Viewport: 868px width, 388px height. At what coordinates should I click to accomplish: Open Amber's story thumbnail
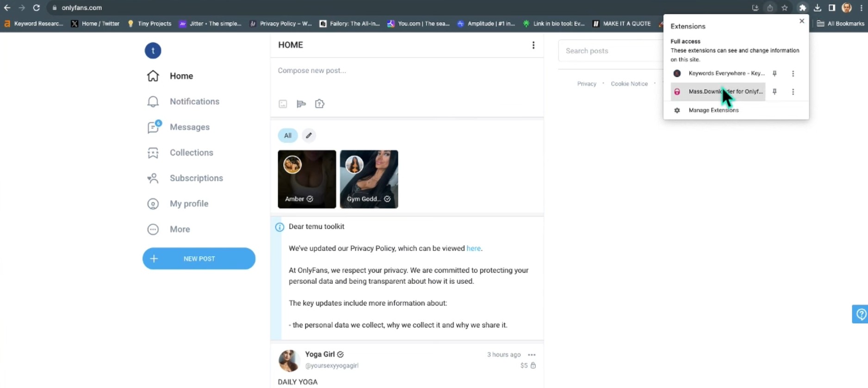pyautogui.click(x=307, y=179)
